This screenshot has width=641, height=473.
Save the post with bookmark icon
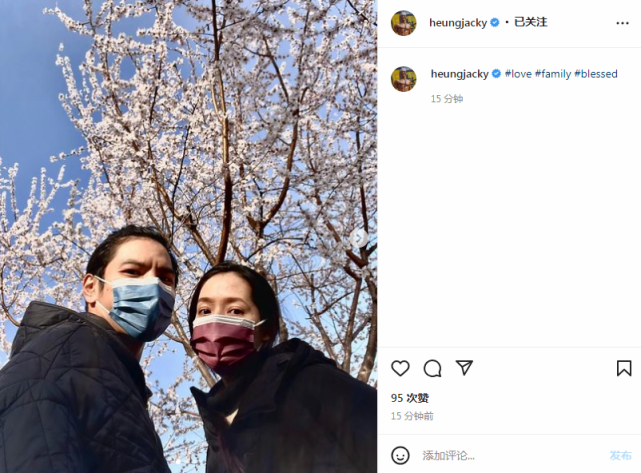[624, 368]
